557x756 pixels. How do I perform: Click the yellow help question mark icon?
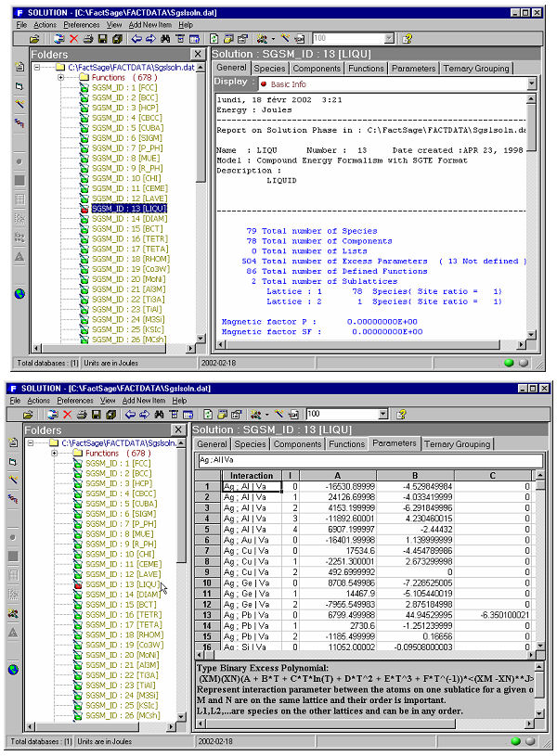(x=408, y=40)
